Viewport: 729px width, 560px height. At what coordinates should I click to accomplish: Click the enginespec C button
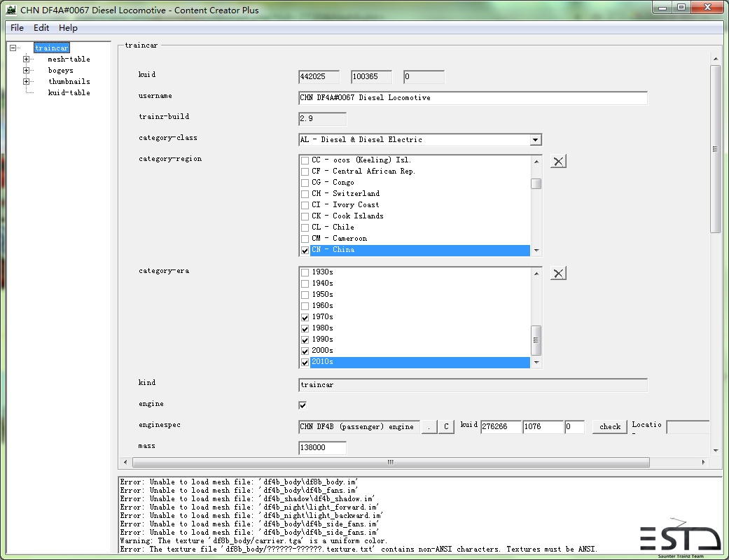pos(446,426)
